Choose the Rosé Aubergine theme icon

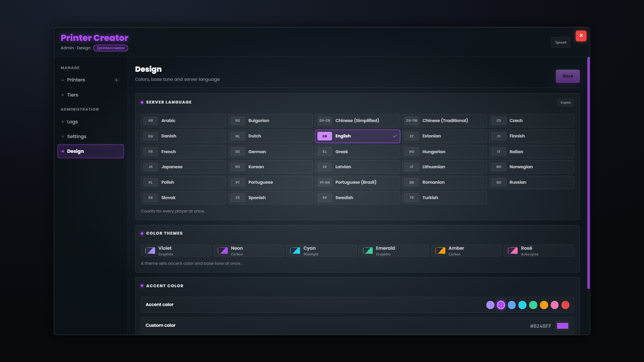513,251
